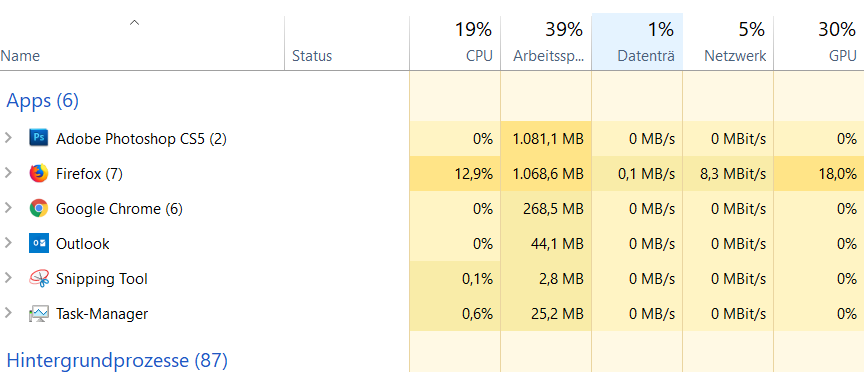This screenshot has height=372, width=864.
Task: Sort by Arbeitsspeicher column header
Action: [546, 42]
